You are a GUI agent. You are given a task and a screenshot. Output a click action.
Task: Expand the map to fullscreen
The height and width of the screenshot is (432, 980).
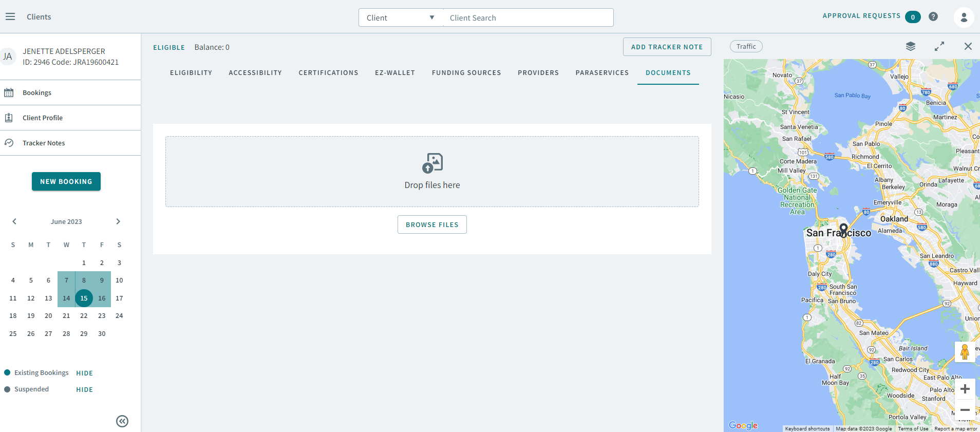click(x=939, y=46)
